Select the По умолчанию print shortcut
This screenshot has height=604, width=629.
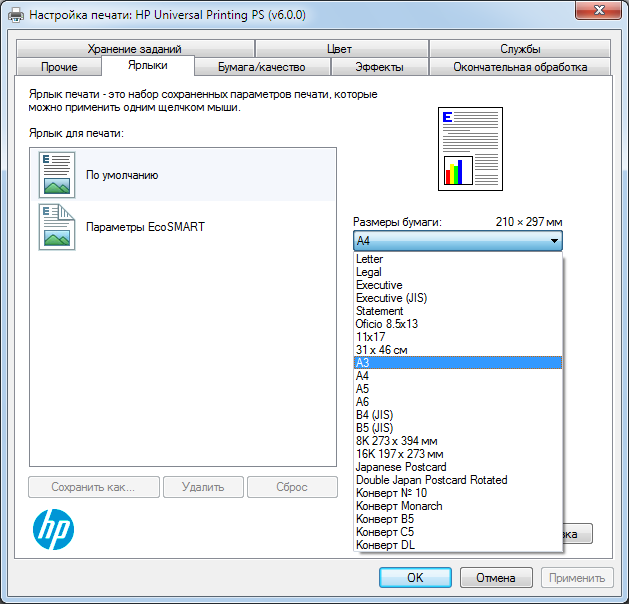(x=183, y=175)
